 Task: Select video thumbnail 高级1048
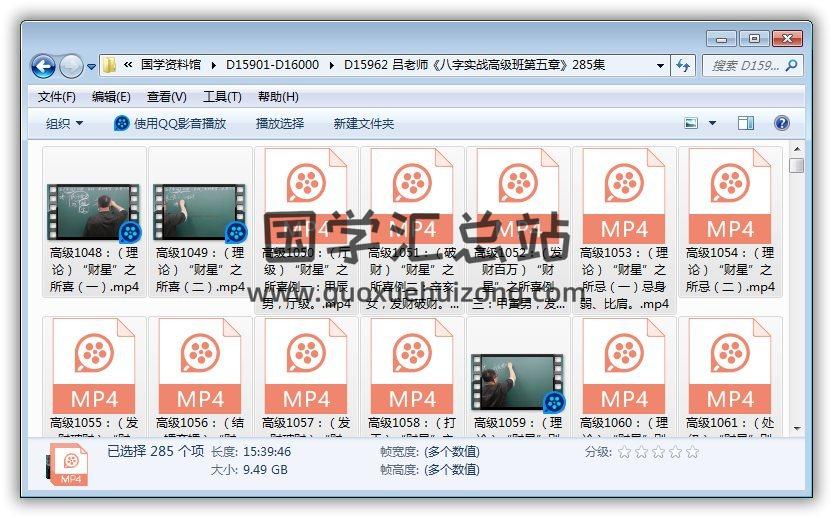pos(94,212)
